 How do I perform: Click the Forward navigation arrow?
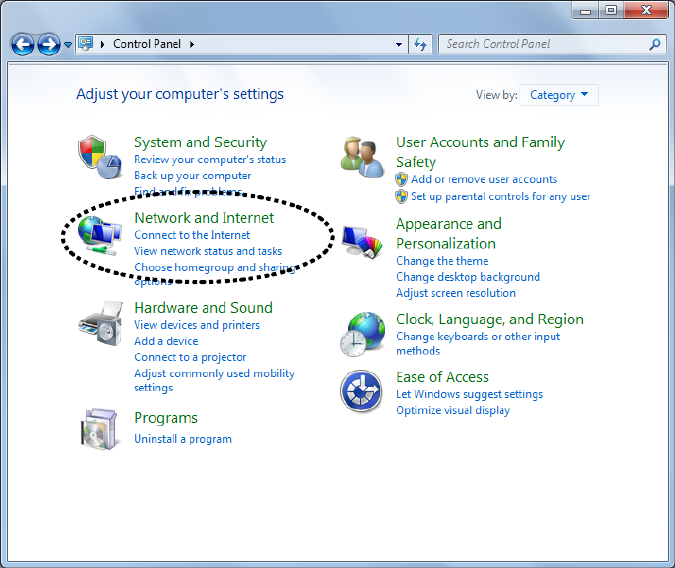(49, 44)
